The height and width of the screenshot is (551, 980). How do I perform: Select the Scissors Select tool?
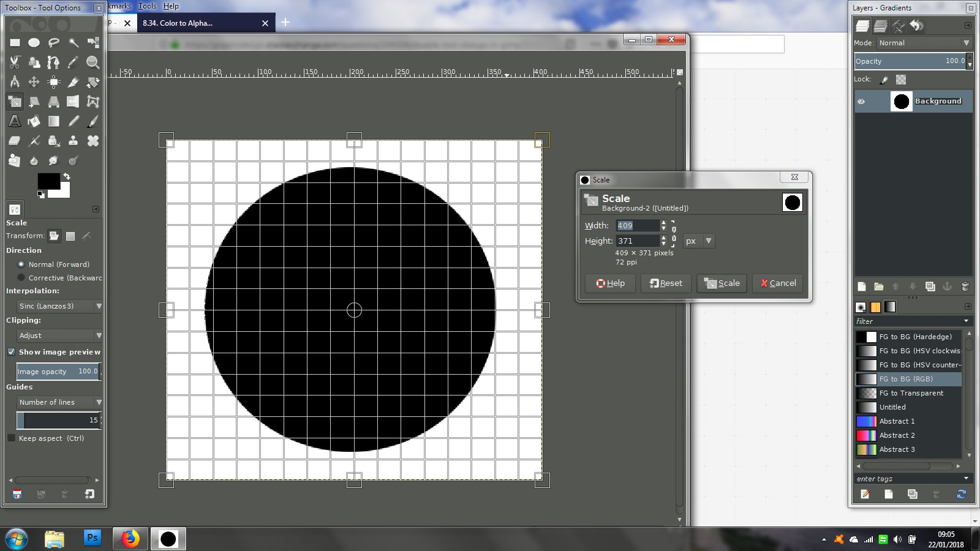[15, 62]
